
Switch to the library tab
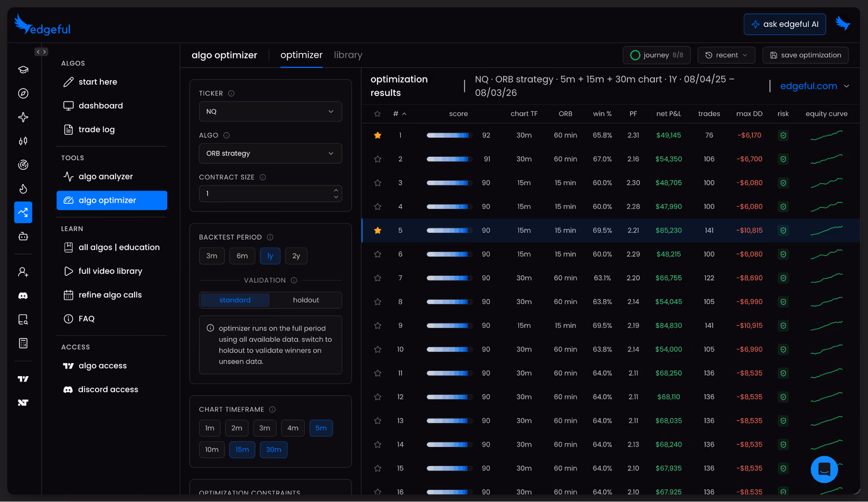348,55
